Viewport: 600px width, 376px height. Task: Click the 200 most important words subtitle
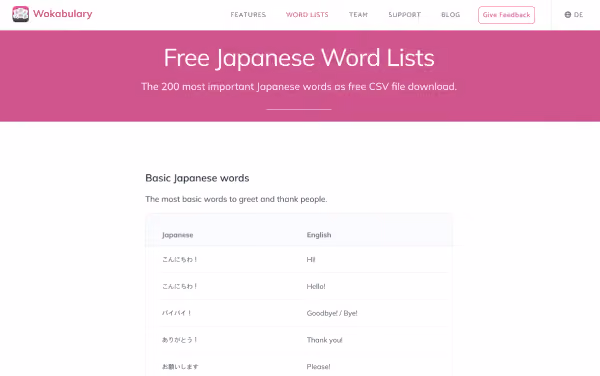click(299, 86)
